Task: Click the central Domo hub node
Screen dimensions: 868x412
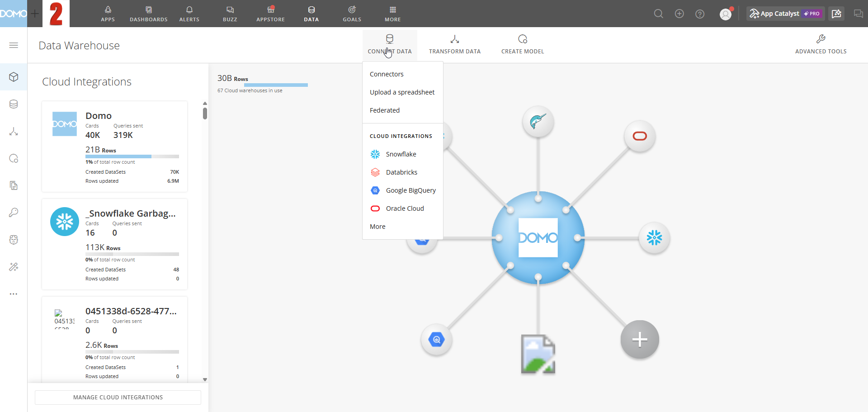Action: click(x=538, y=238)
